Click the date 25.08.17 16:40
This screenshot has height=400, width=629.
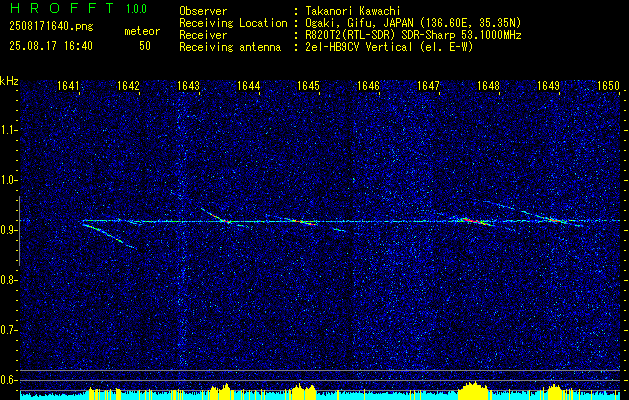[51, 46]
